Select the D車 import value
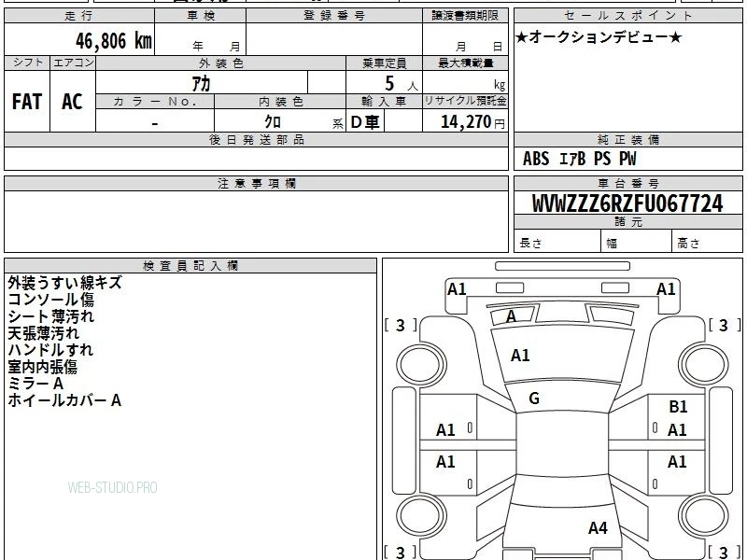 [365, 122]
